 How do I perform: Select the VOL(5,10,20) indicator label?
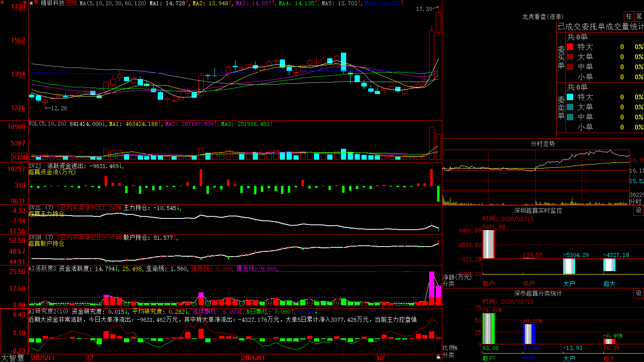(x=47, y=124)
